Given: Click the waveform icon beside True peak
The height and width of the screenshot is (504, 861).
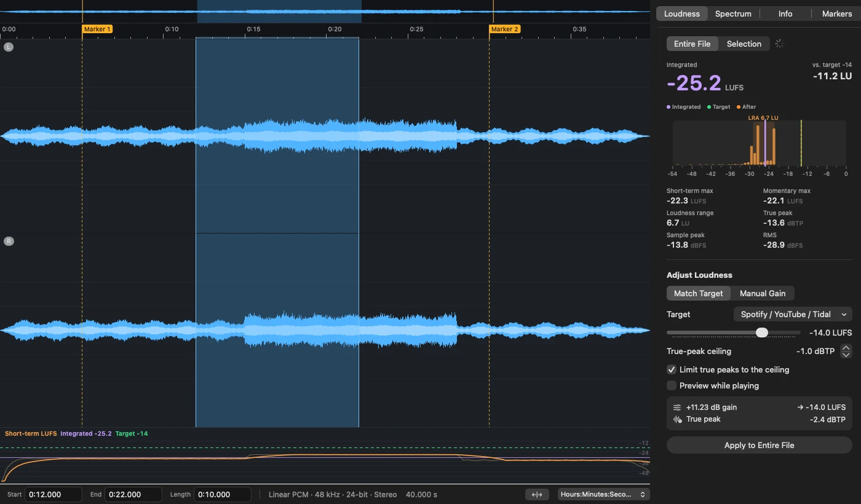Looking at the screenshot, I should click(677, 420).
